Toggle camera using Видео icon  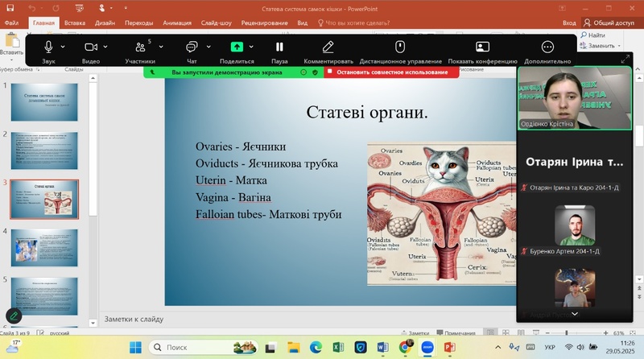[90, 47]
